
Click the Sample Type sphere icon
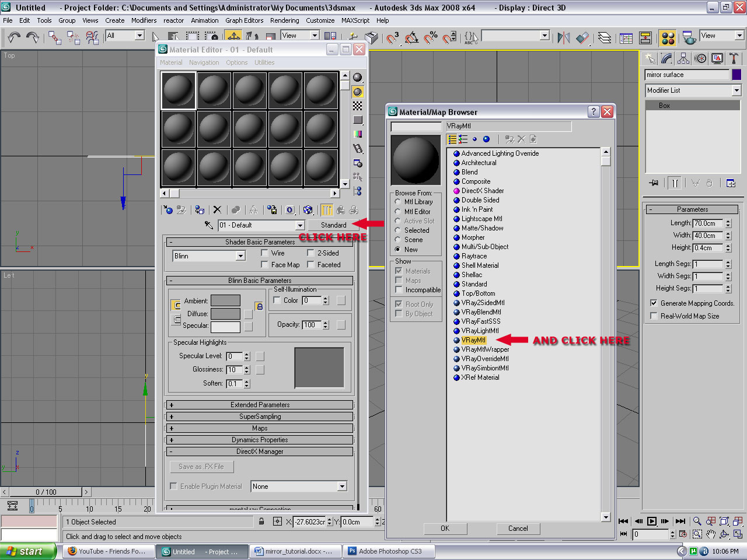point(358,78)
